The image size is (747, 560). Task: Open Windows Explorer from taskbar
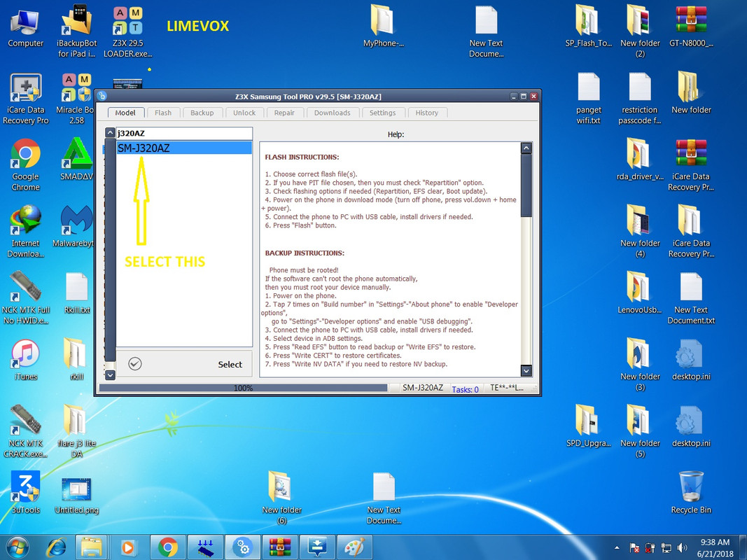[x=91, y=547]
